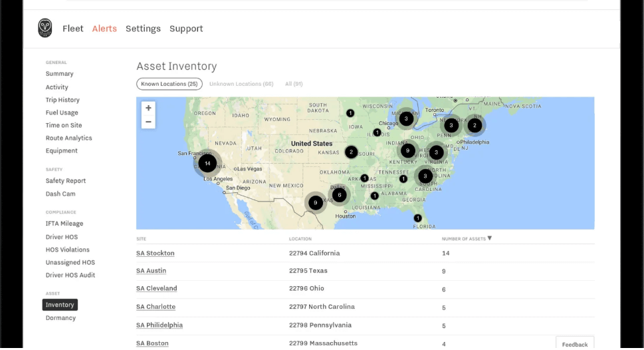
Task: Select Dash Cam in the Safety section
Action: [60, 194]
